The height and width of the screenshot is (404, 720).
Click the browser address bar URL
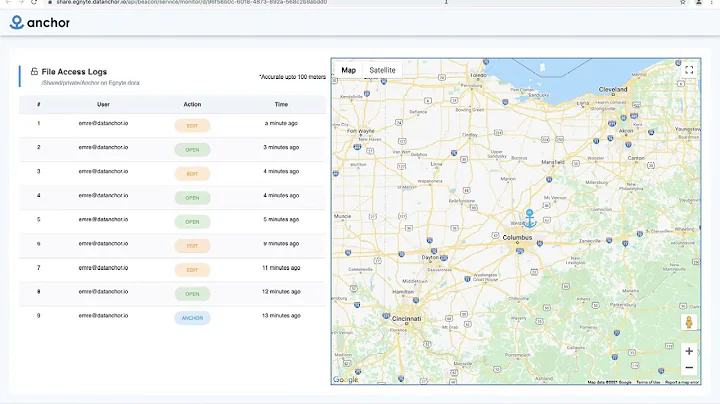191,2
